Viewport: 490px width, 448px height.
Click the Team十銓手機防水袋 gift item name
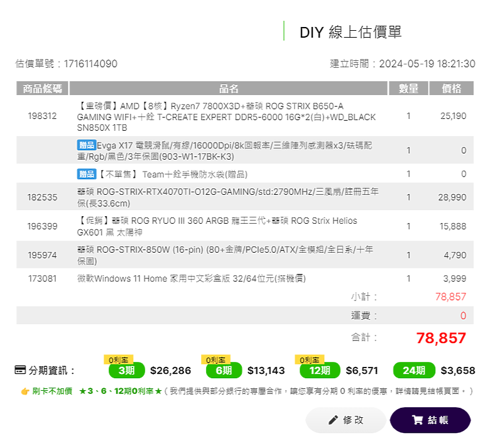pos(173,174)
